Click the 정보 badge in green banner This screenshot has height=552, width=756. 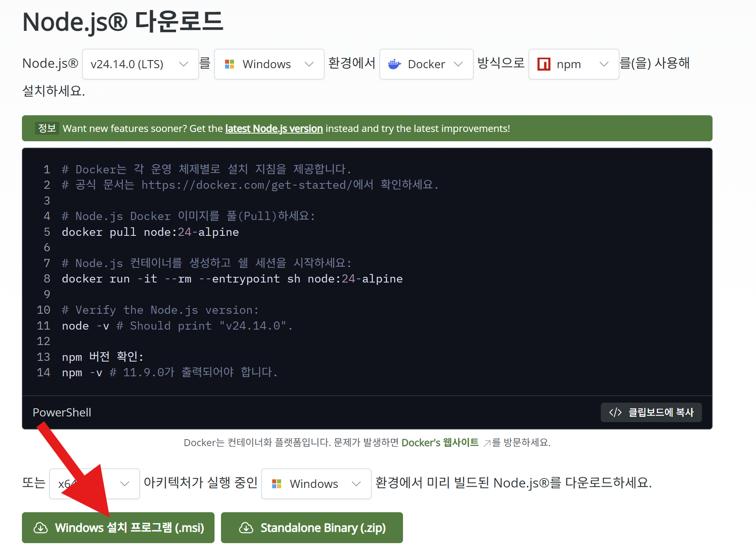[47, 128]
